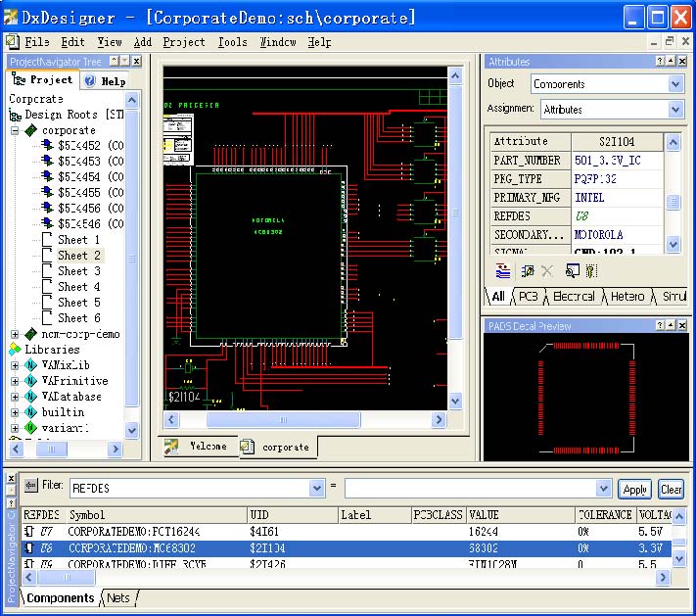
Task: Close the ProjectNavigator Tree panel
Action: tap(136, 61)
